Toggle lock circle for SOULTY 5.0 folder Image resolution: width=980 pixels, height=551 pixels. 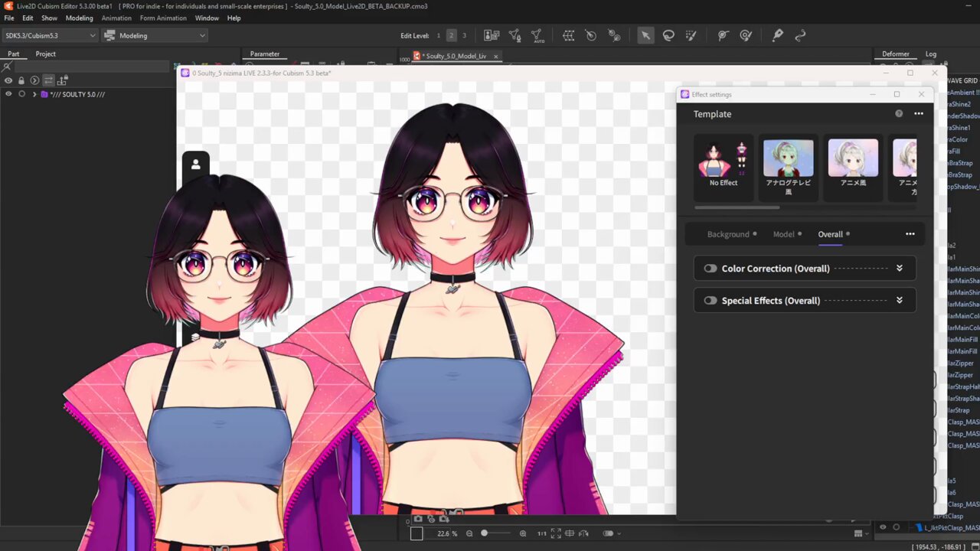pos(21,94)
